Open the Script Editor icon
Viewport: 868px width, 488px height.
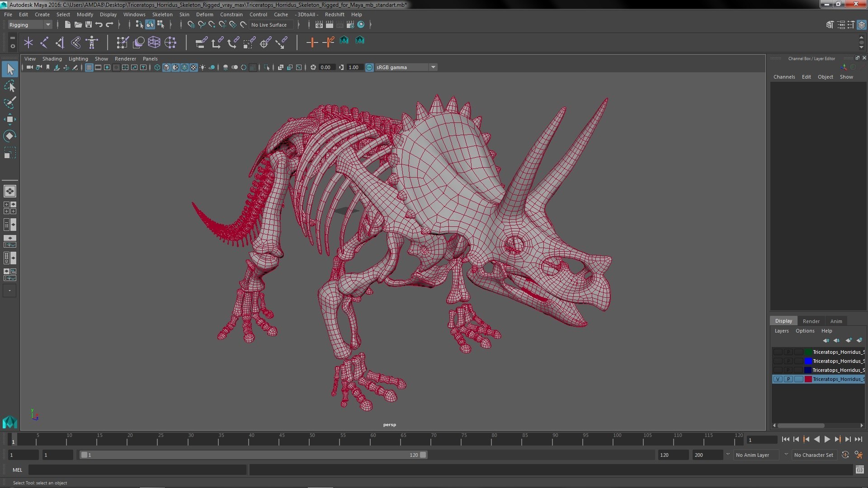pos(859,470)
